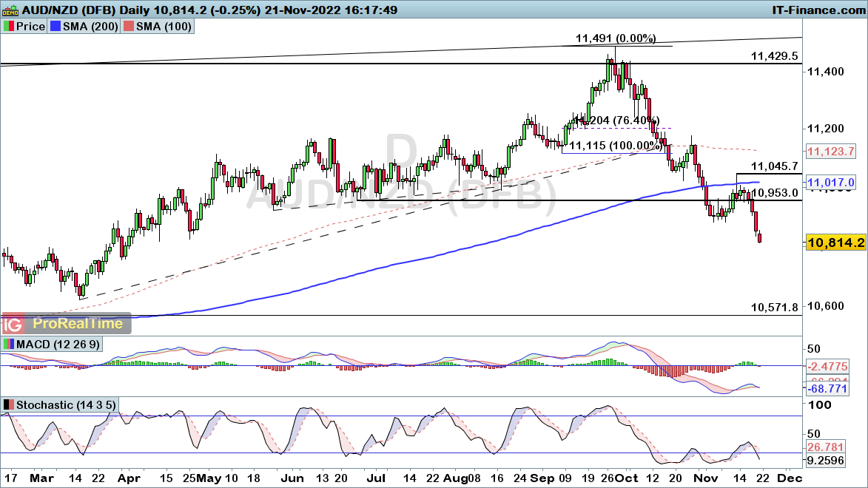Click the MACD value tag -2.4775
The width and height of the screenshot is (868, 488).
(827, 366)
